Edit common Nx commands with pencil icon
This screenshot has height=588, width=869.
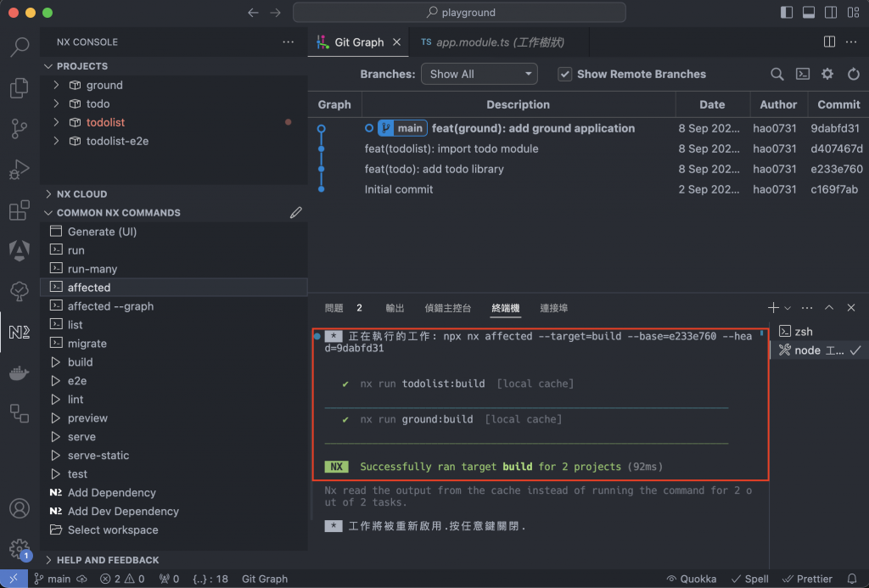pyautogui.click(x=296, y=213)
